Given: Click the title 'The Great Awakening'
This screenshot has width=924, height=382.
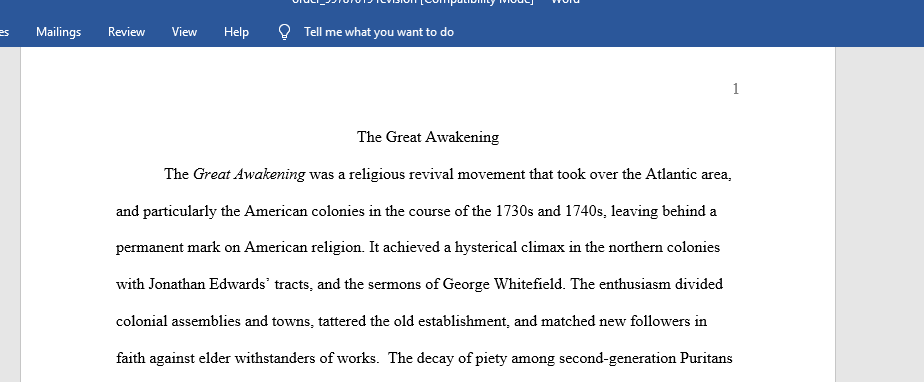Looking at the screenshot, I should pyautogui.click(x=428, y=137).
